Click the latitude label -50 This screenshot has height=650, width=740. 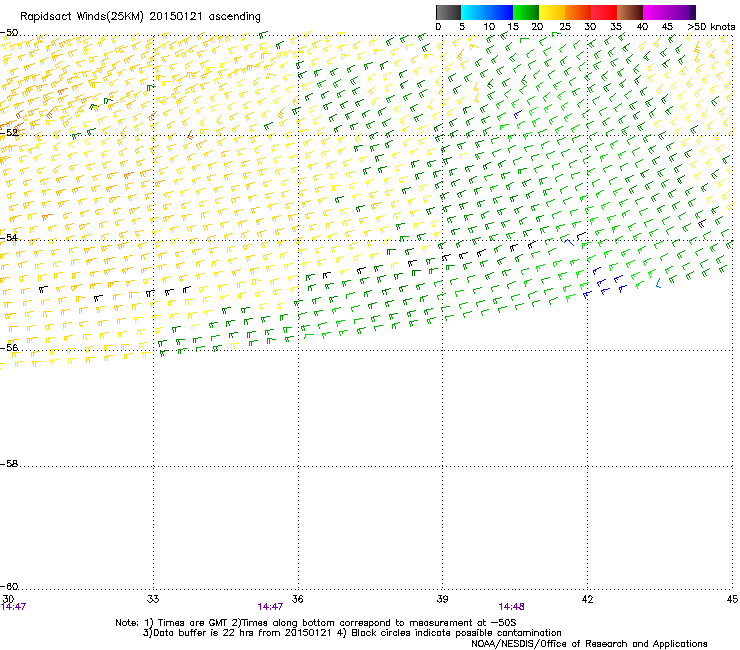pos(9,33)
